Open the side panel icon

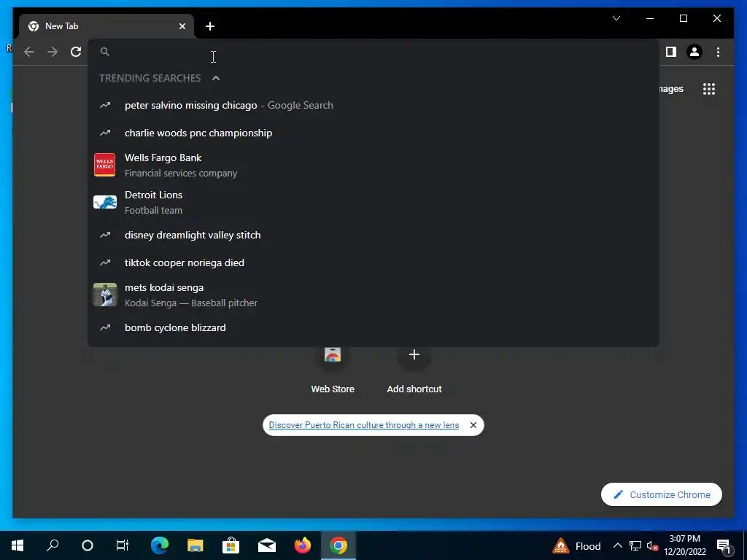click(671, 52)
